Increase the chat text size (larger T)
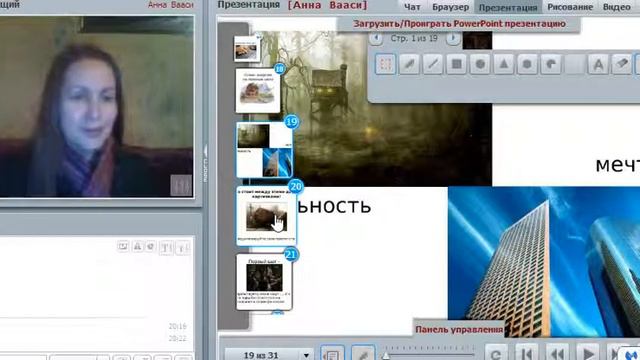640x360 pixels. coord(166,247)
